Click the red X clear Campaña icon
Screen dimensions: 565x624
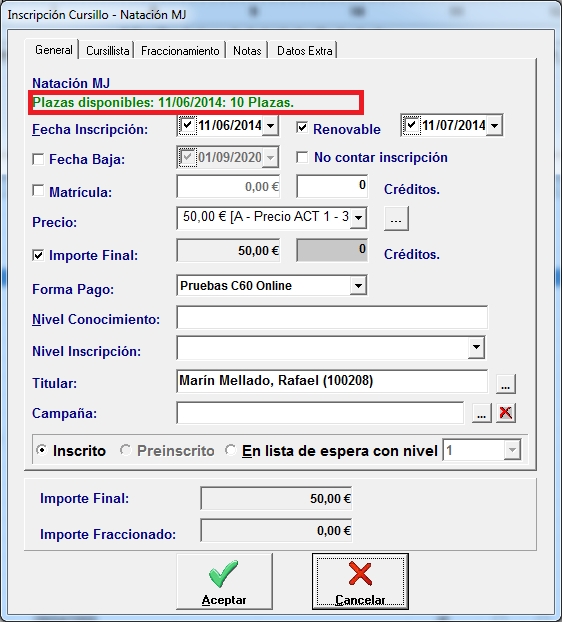tap(505, 413)
